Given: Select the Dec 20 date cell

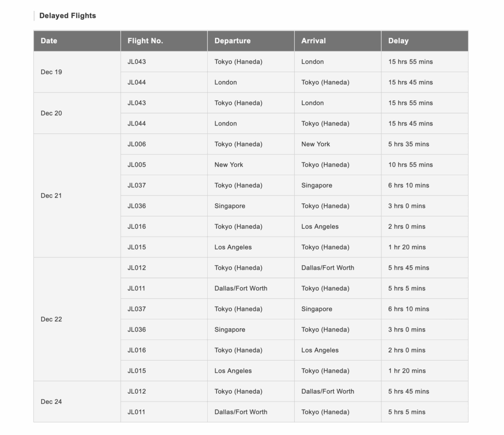Looking at the screenshot, I should (51, 113).
